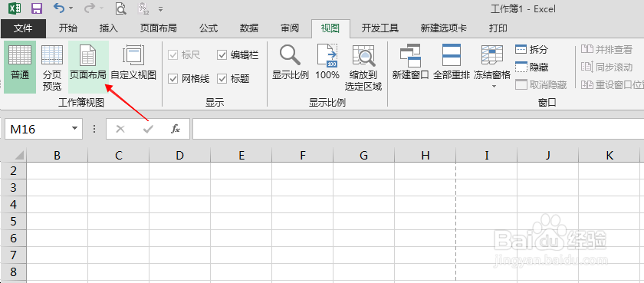The width and height of the screenshot is (644, 283).
Task: Open the 打印 tab
Action: tap(498, 28)
